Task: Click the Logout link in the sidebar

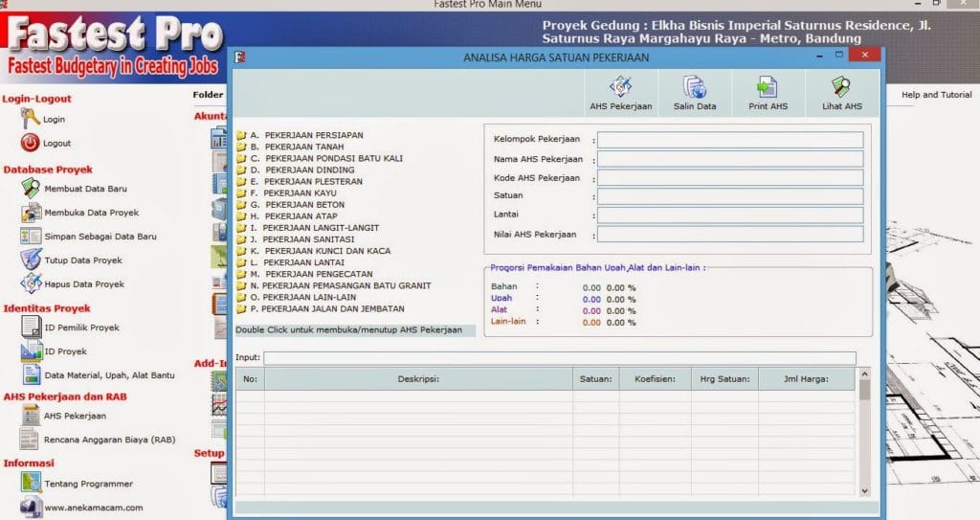Action: click(x=56, y=144)
